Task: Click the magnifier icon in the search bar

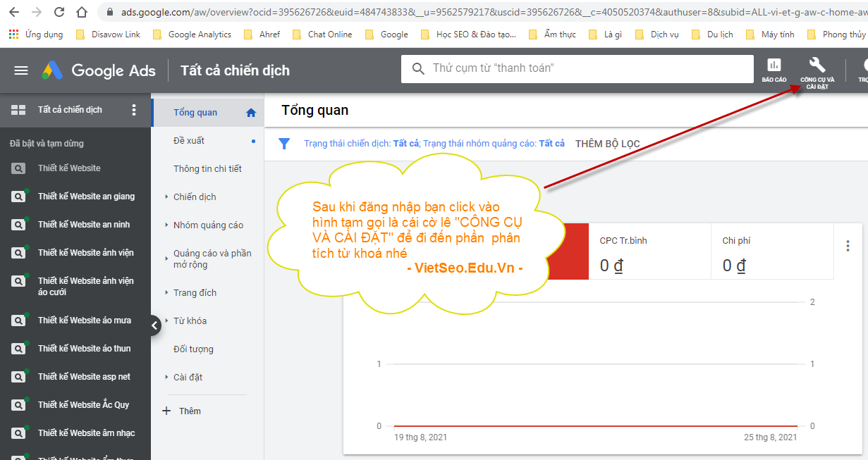Action: click(x=419, y=68)
